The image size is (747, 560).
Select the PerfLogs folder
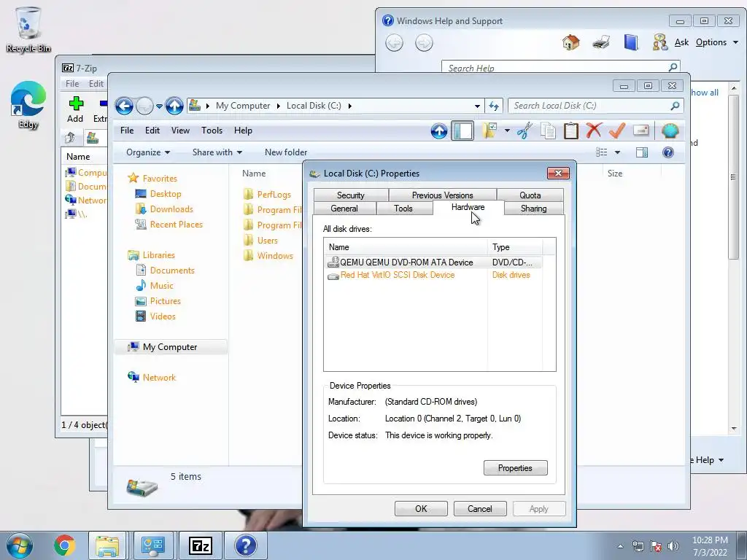267,194
